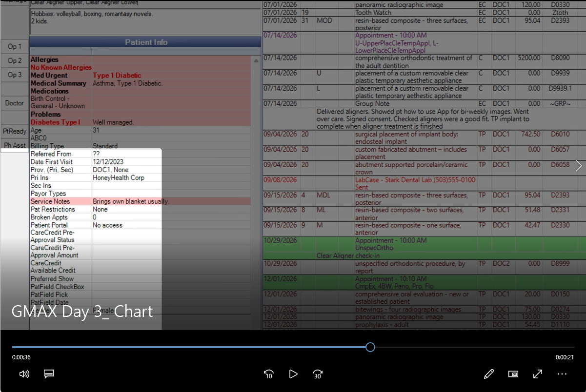586x392 pixels.
Task: Open more options ellipsis menu
Action: click(562, 374)
